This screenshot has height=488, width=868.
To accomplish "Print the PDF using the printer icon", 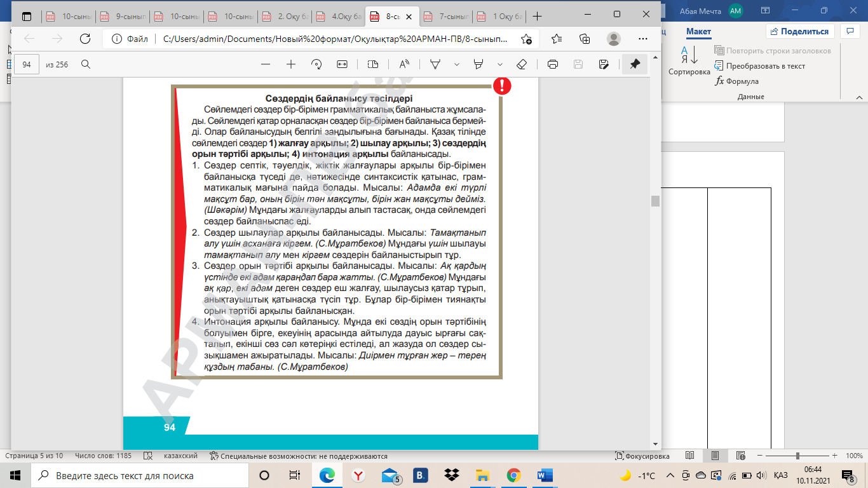I will pyautogui.click(x=552, y=64).
